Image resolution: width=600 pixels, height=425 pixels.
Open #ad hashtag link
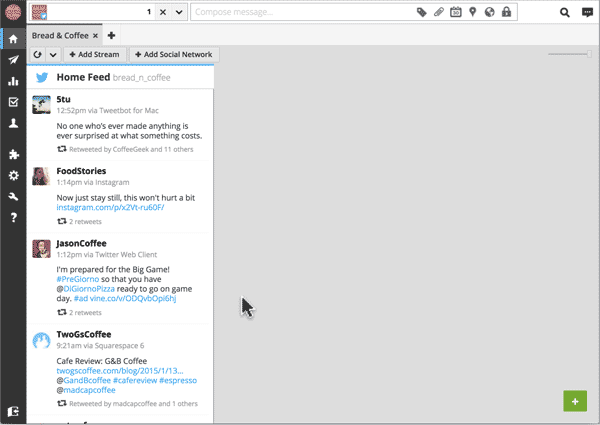[x=81, y=298]
